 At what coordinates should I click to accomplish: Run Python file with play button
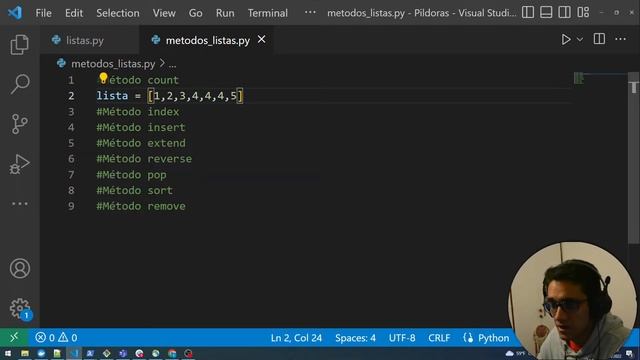[x=565, y=39]
